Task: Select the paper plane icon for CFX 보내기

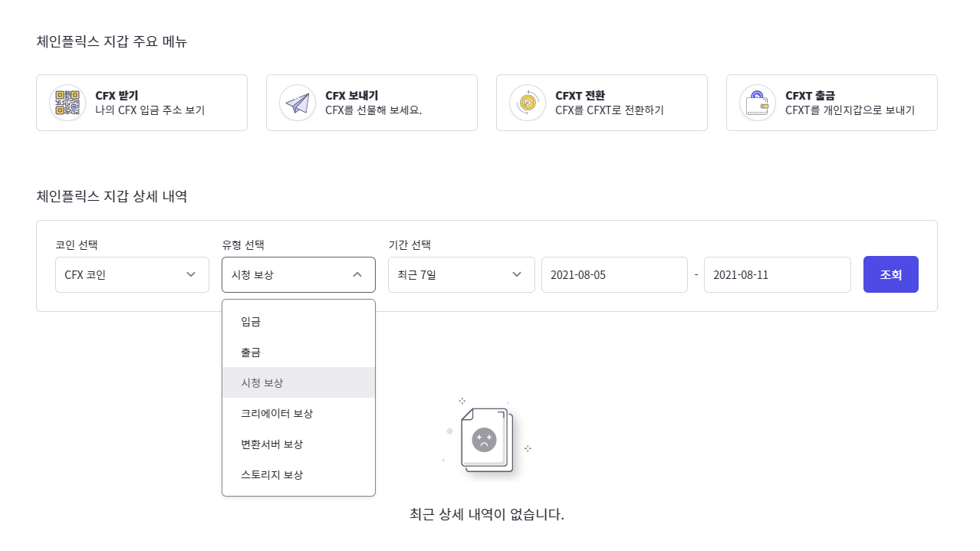Action: (x=298, y=103)
